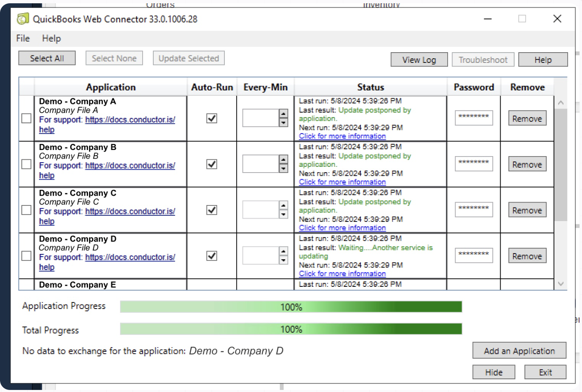Click for more information on Company B status
582x392 pixels.
[x=342, y=182]
